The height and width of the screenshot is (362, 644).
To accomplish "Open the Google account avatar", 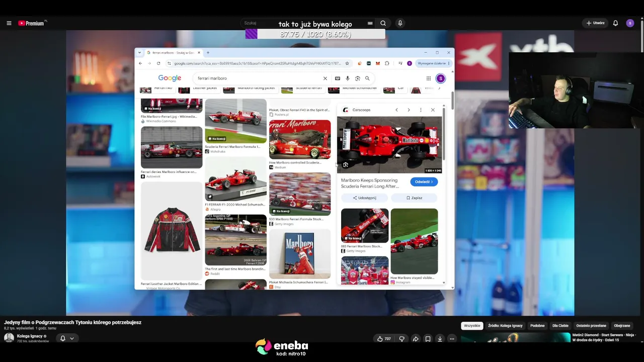I will 440,78.
